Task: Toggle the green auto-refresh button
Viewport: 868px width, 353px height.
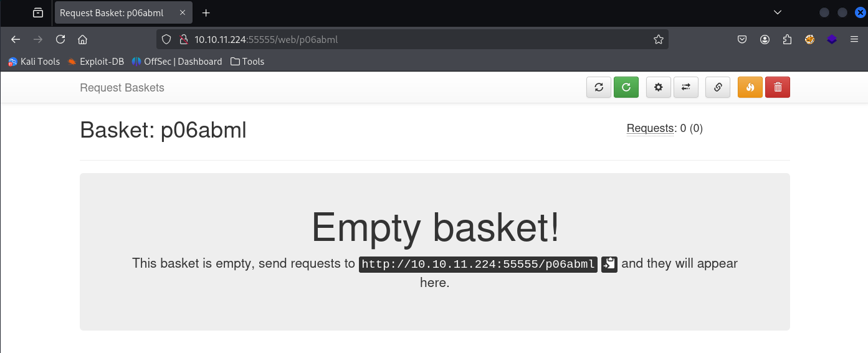Action: point(626,88)
